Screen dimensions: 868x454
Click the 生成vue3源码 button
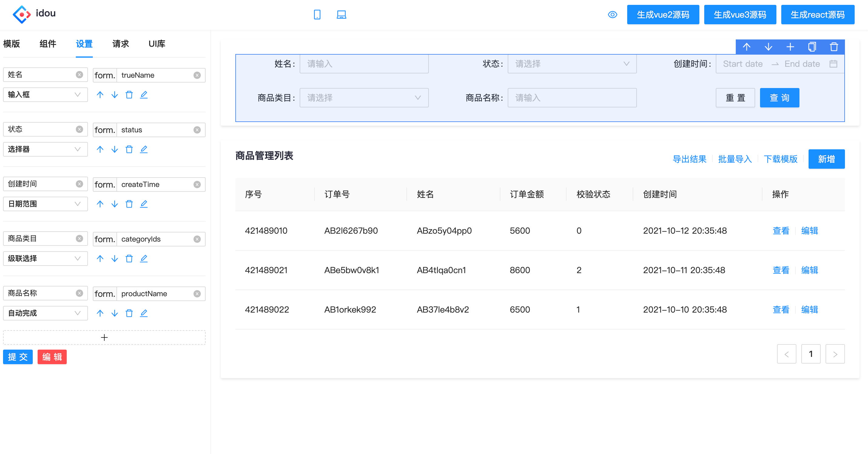point(740,15)
